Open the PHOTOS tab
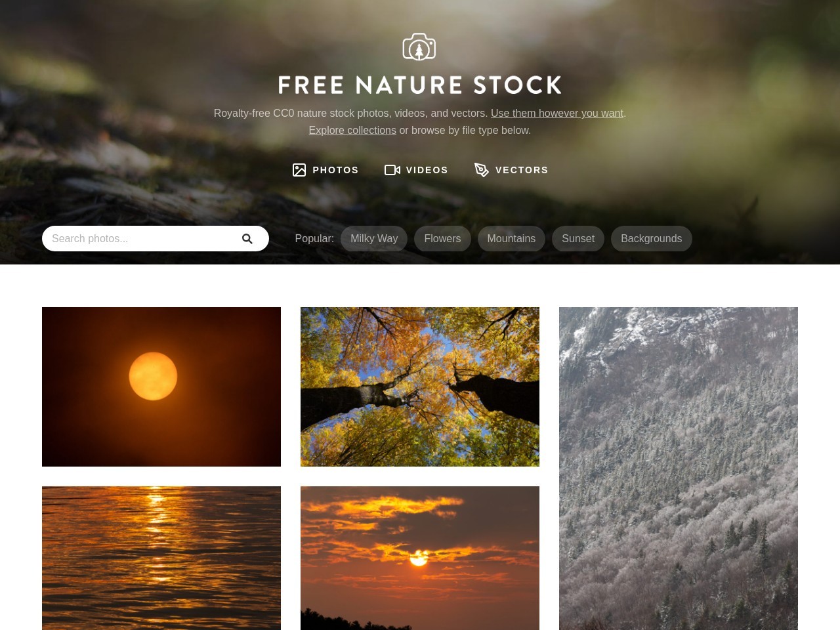Screen dimensions: 840x630 (x=325, y=170)
